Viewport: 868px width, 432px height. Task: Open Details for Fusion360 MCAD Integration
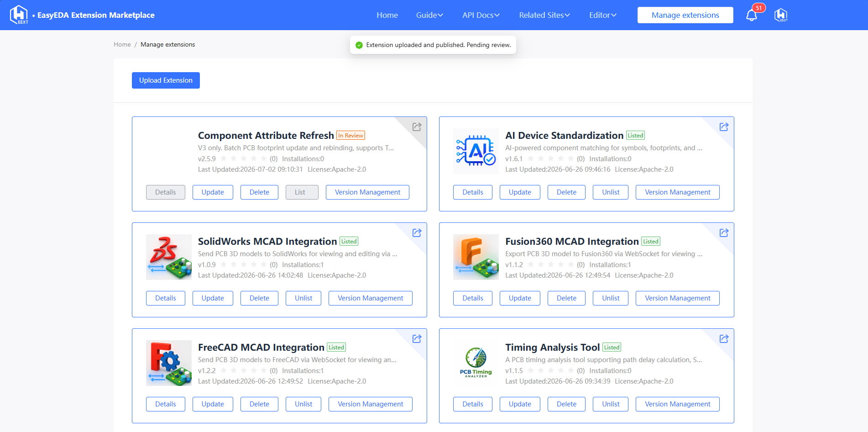[x=473, y=298]
